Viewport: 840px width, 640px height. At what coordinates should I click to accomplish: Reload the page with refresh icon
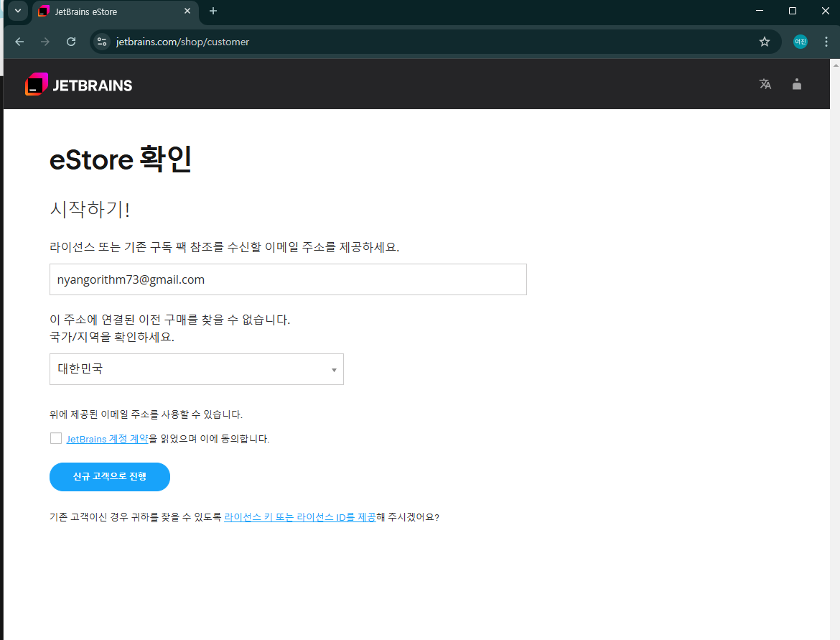click(x=70, y=42)
